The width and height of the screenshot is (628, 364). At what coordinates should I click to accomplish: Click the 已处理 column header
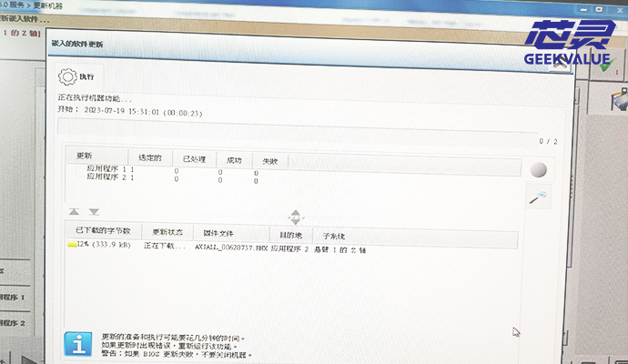pos(195,159)
